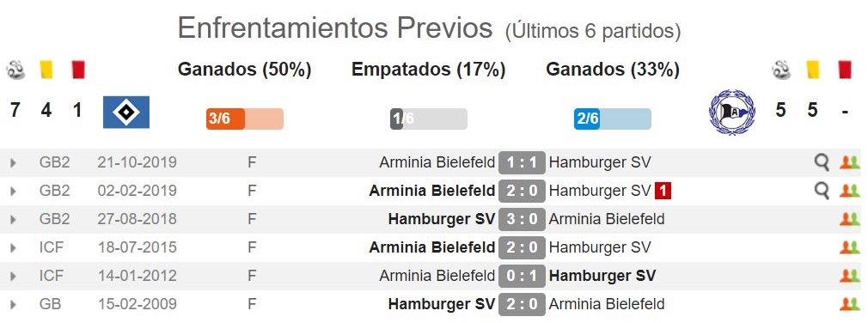Open match details magnifier for 21-10-2019 game
Image resolution: width=868 pixels, height=323 pixels.
pos(822,162)
